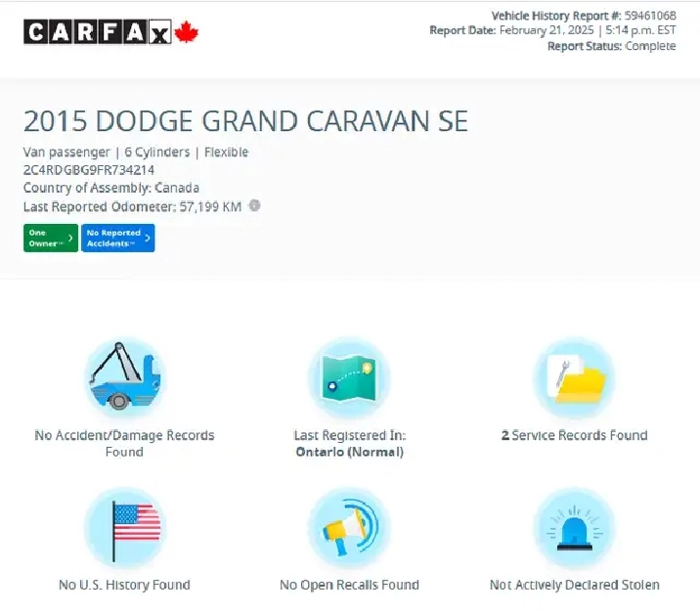Click Vehicle History Report number 59461068
700x614 pixels.
tap(650, 16)
